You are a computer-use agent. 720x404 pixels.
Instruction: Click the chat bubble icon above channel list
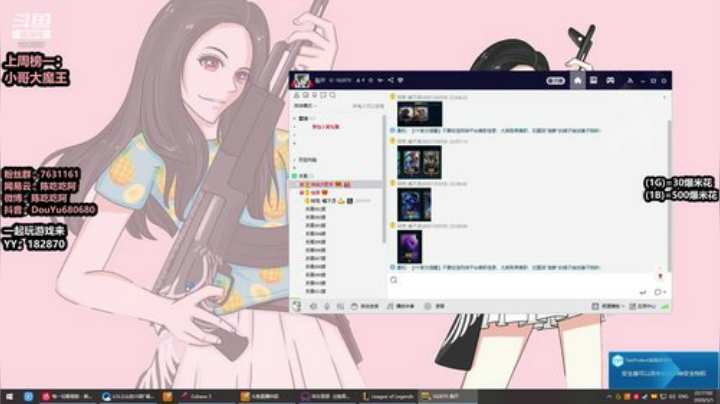coord(305,95)
